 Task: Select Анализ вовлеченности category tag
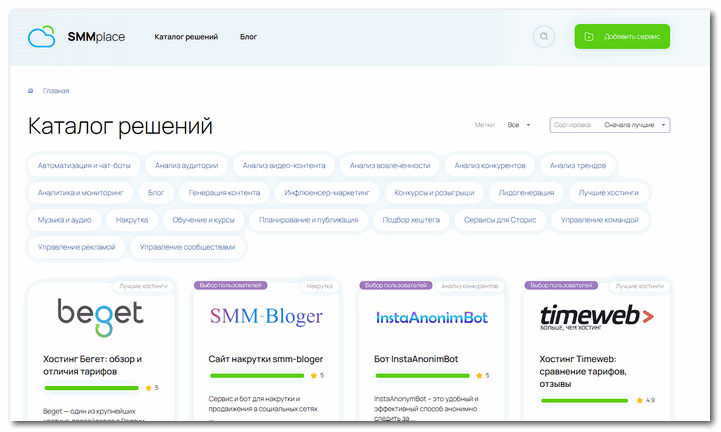[x=390, y=165]
